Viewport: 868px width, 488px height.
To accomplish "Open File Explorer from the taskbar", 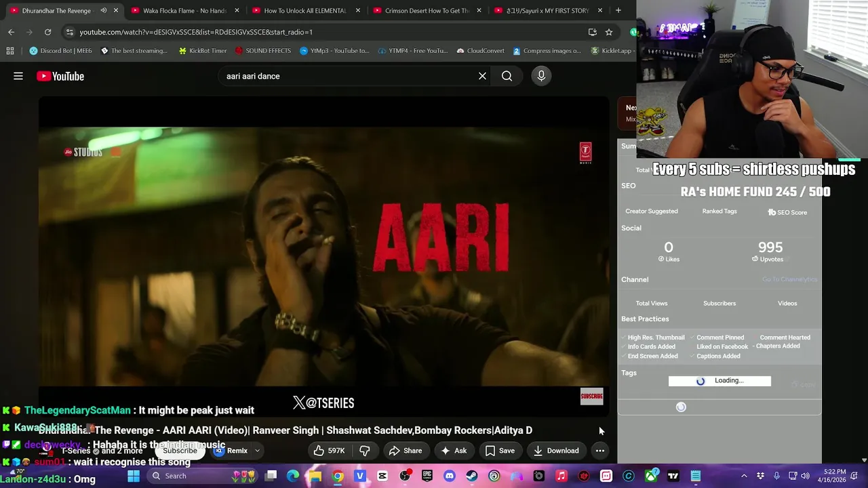I will [315, 476].
